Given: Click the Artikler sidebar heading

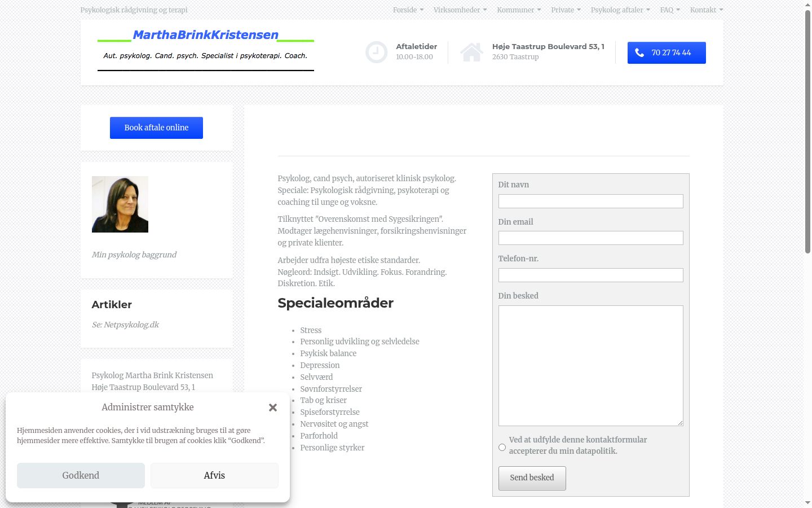Looking at the screenshot, I should pyautogui.click(x=112, y=305).
